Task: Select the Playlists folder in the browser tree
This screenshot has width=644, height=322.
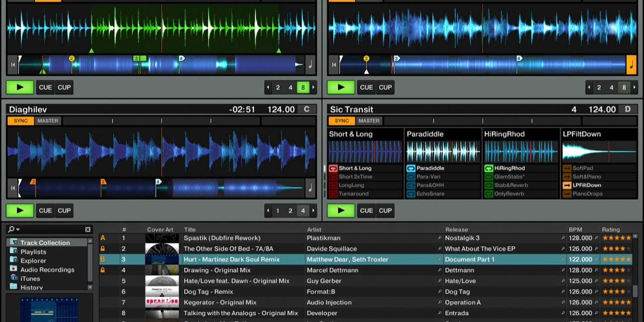Action: coord(33,252)
